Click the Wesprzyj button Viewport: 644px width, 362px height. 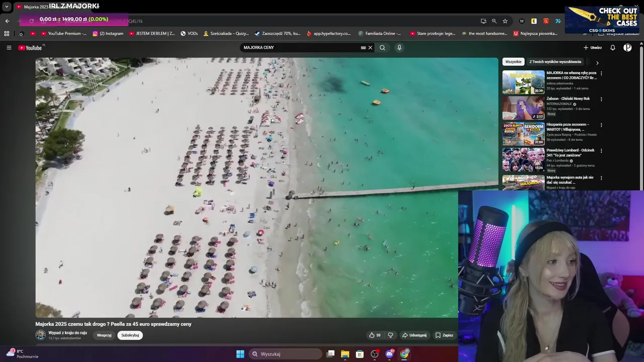[104, 335]
